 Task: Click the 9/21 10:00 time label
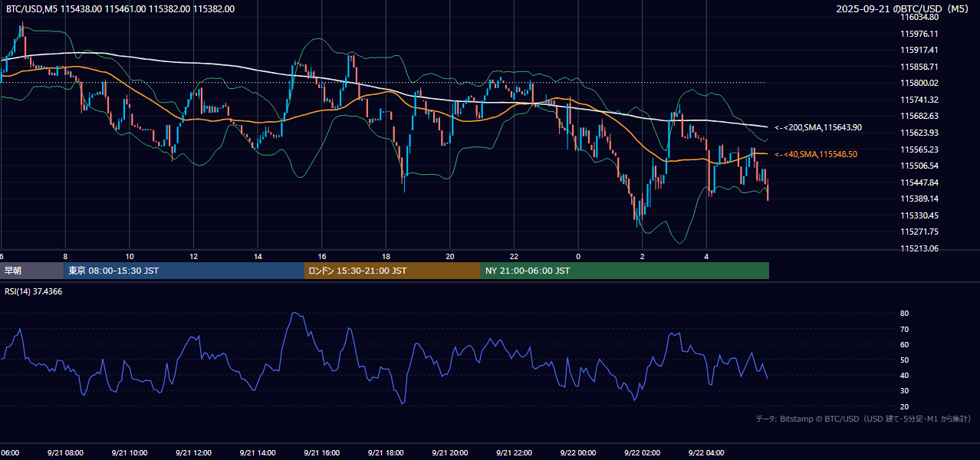point(130,452)
